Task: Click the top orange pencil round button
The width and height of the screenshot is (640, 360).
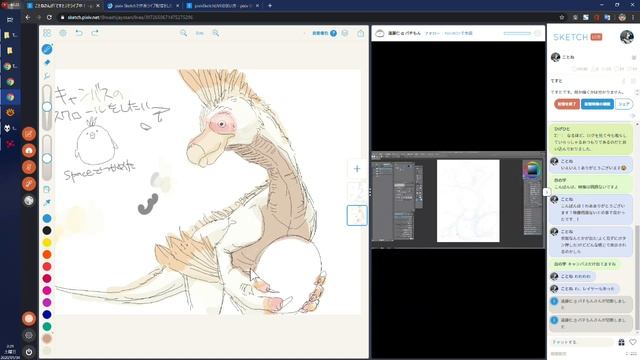Action: click(x=29, y=134)
